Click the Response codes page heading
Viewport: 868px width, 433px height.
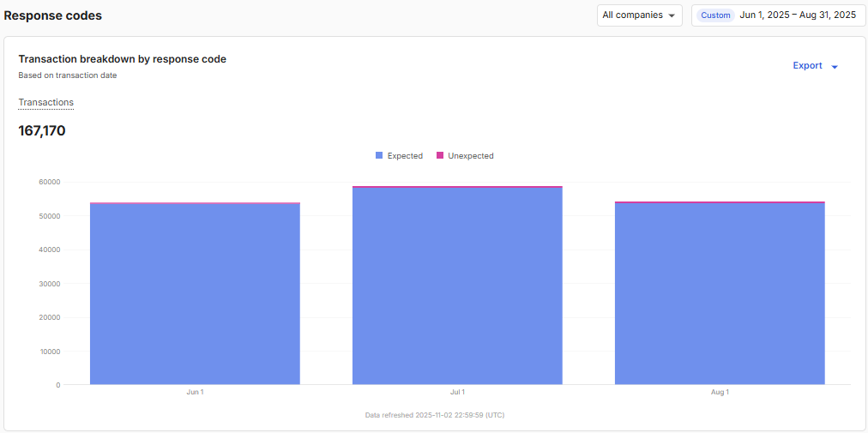coord(53,15)
